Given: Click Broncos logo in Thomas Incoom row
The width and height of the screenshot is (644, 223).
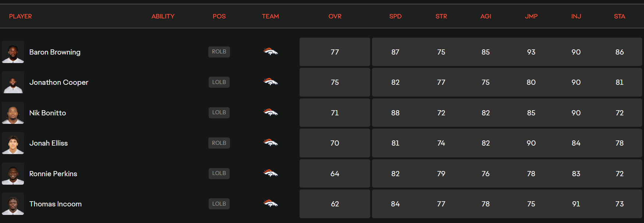Looking at the screenshot, I should pyautogui.click(x=270, y=203).
